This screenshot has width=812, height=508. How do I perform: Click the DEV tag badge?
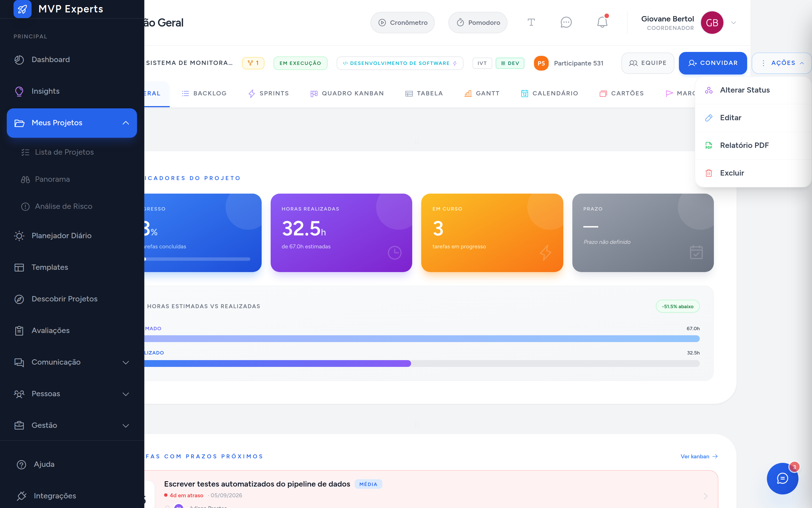click(x=510, y=63)
